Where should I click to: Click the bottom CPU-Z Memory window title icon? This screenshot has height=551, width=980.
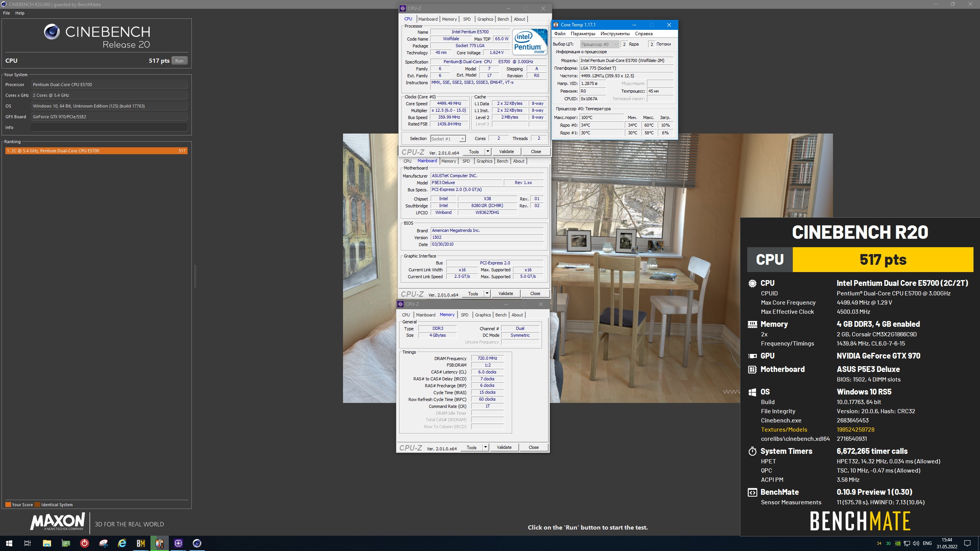400,304
